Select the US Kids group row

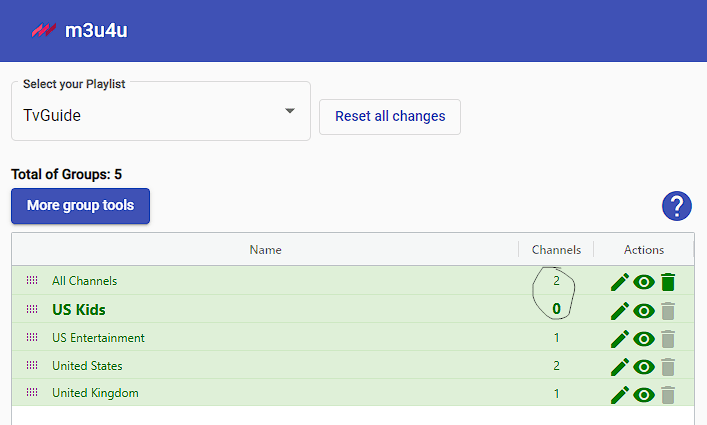pos(353,309)
